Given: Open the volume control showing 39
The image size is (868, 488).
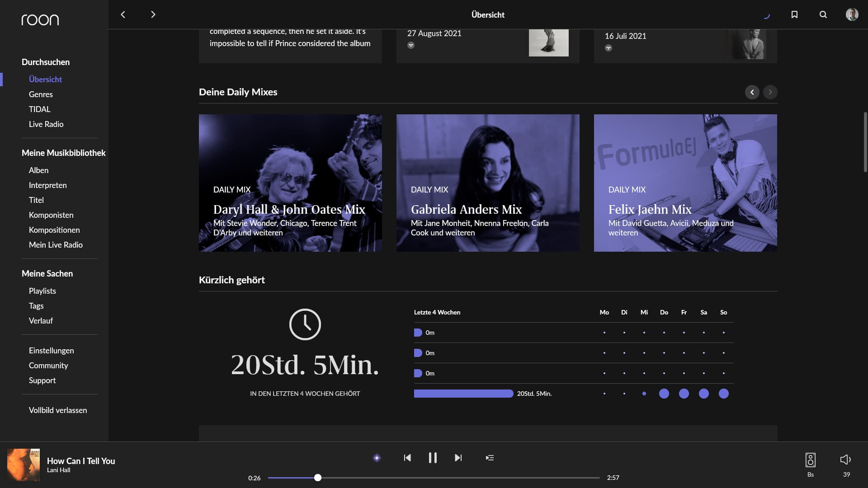Looking at the screenshot, I should point(846,460).
